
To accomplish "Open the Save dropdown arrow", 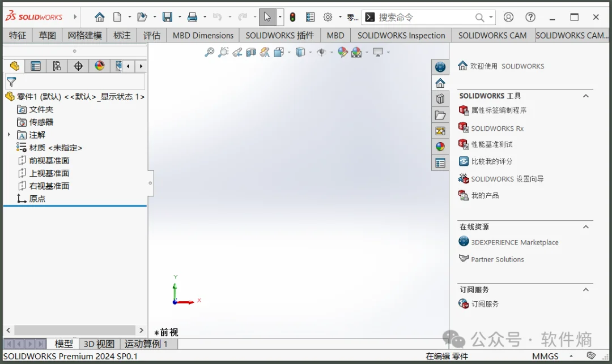I will (179, 17).
